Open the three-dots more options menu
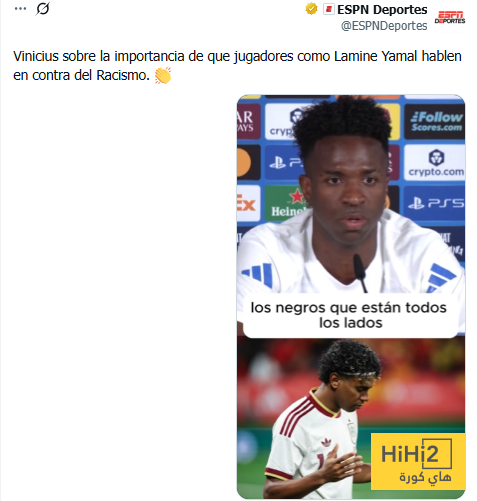The image size is (477, 501). [x=20, y=9]
